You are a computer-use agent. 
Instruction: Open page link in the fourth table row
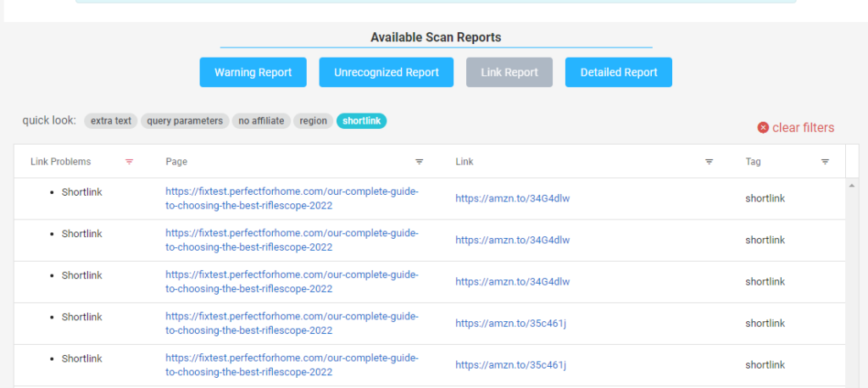pos(292,324)
